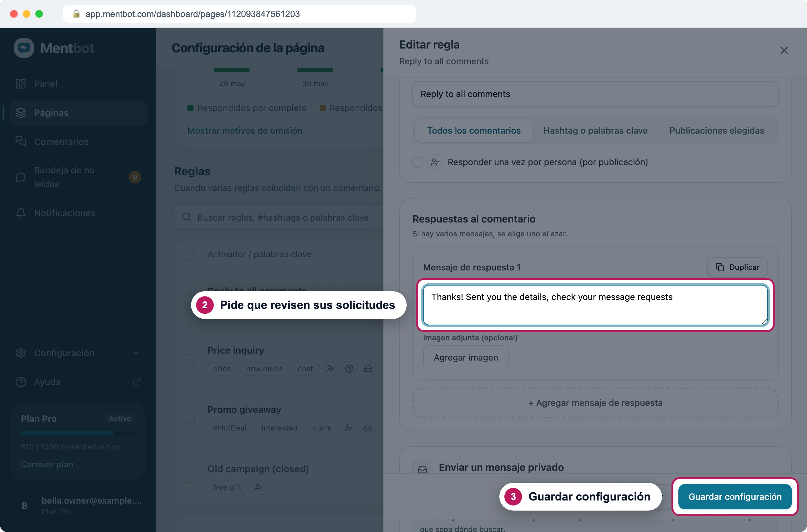The image size is (807, 532).
Task: Open Comentarios from the sidebar
Action: [x=78, y=142]
